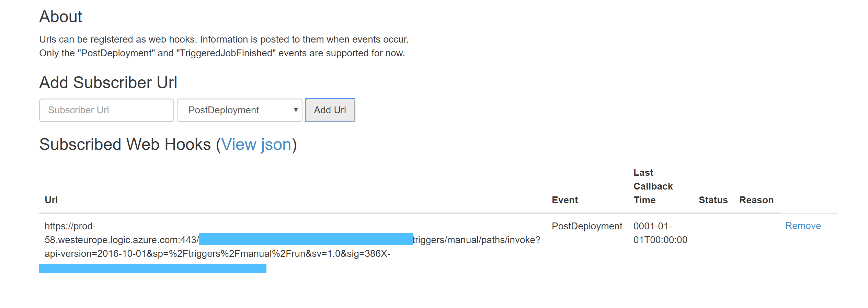
Task: Click the Event column header
Action: click(x=565, y=200)
